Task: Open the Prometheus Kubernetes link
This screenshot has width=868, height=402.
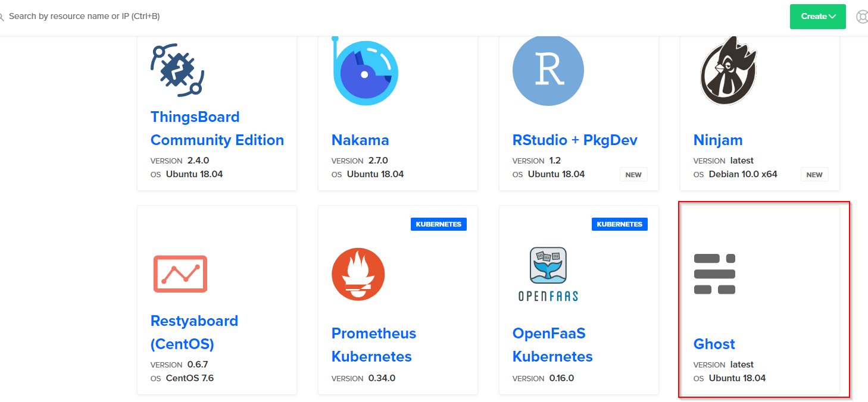Action: pyautogui.click(x=374, y=345)
